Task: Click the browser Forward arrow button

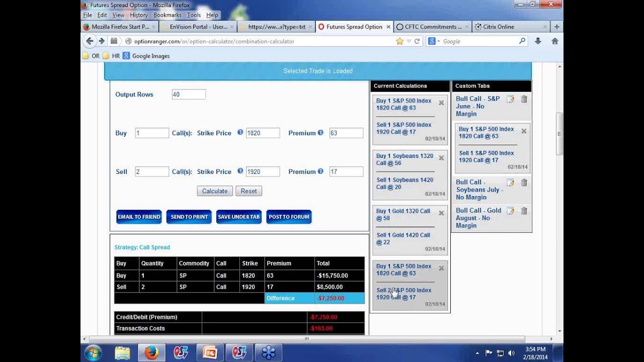Action: coord(102,41)
